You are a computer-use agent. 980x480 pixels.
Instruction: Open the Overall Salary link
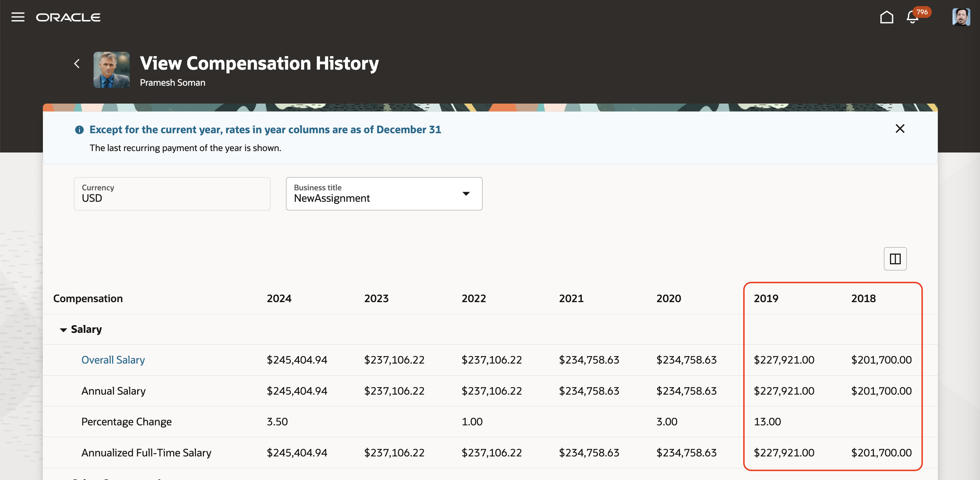click(x=113, y=360)
